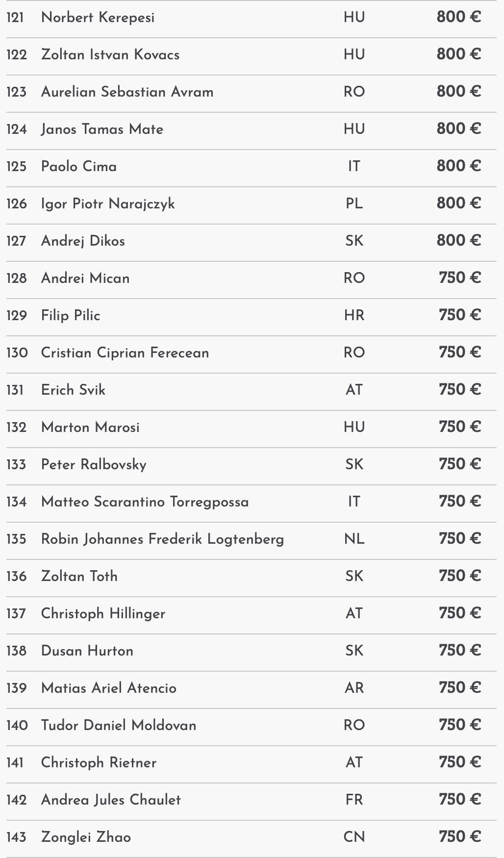
Task: Click on Andrea Jules Chaulet
Action: (x=111, y=800)
